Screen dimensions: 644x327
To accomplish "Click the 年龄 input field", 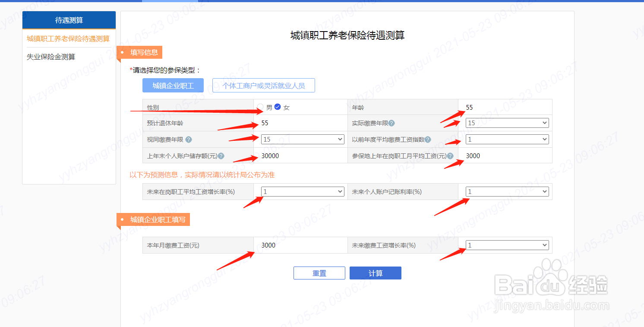I will coord(505,107).
